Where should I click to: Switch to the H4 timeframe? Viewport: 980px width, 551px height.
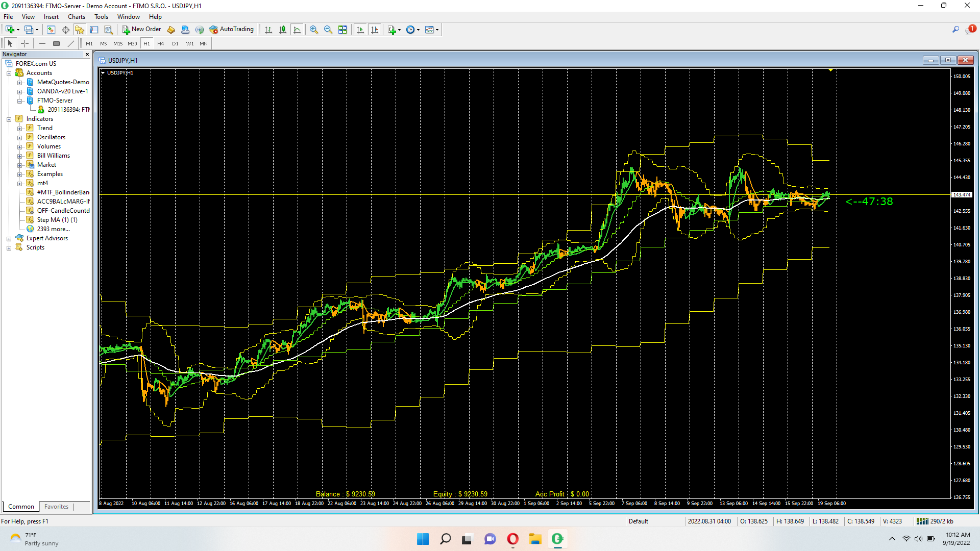pos(161,43)
